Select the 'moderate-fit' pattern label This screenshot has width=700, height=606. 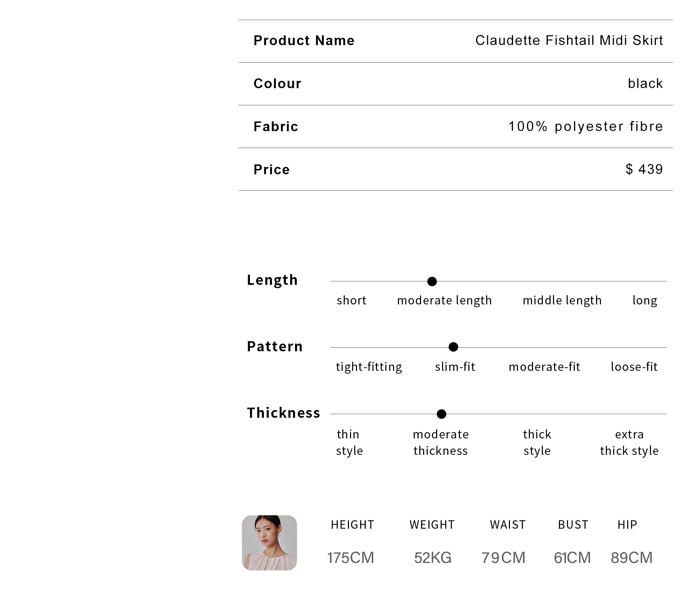click(x=544, y=367)
